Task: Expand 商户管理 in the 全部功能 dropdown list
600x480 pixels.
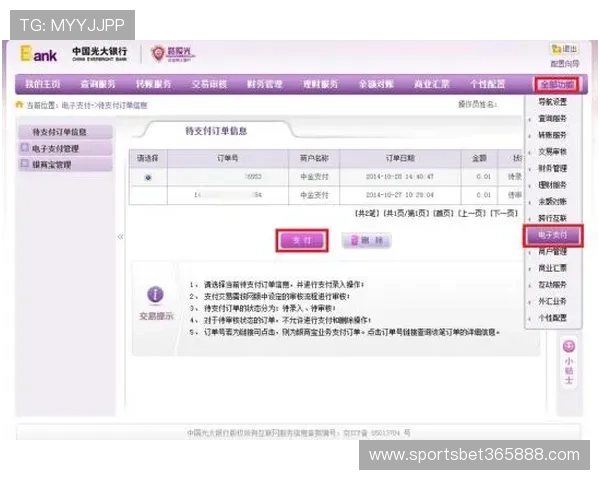Action: point(553,251)
